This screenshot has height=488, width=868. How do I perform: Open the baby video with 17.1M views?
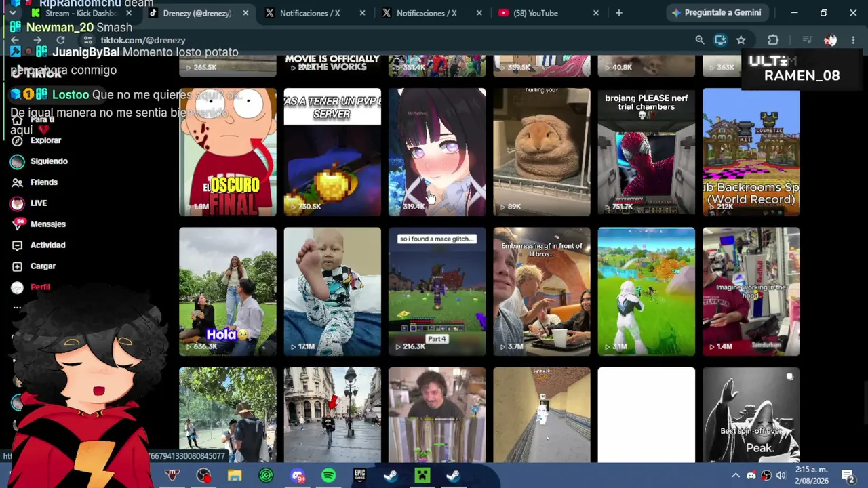pos(332,291)
